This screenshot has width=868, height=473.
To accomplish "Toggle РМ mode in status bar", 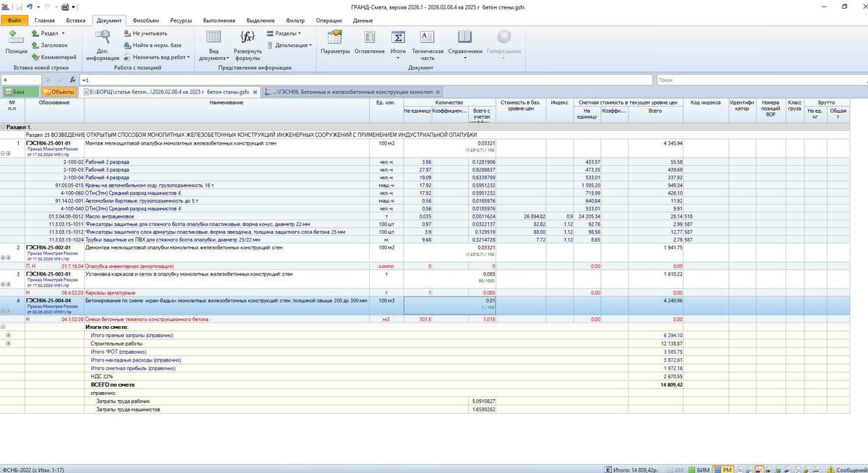I will (723, 469).
